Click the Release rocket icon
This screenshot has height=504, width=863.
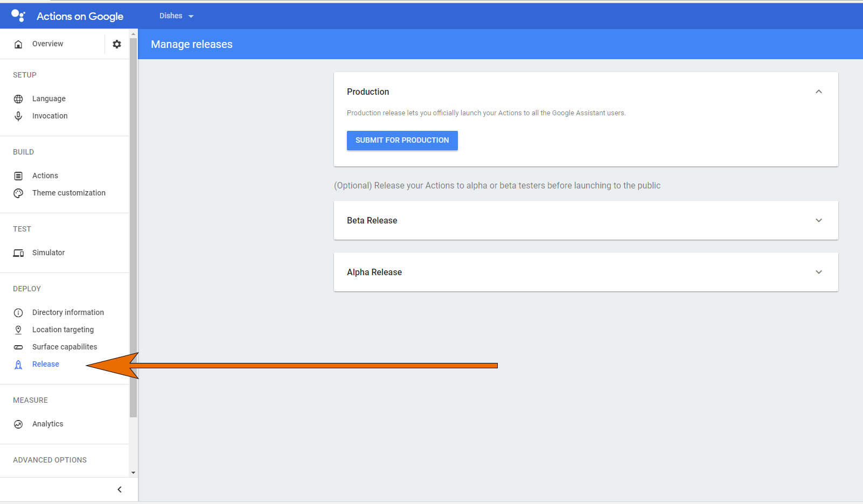(x=18, y=365)
